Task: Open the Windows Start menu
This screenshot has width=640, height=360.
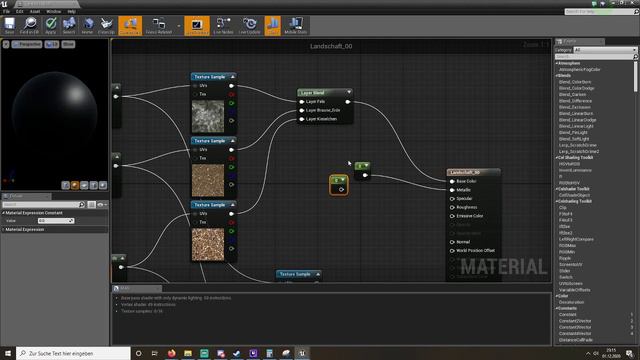Action: click(8, 353)
